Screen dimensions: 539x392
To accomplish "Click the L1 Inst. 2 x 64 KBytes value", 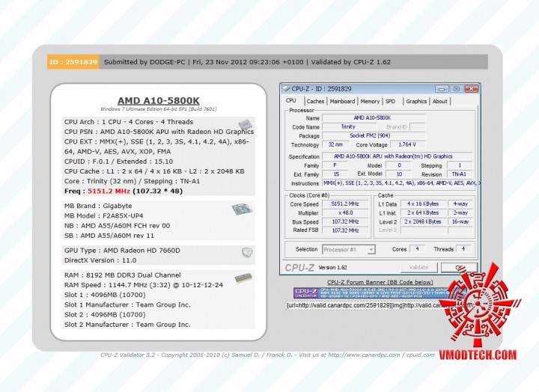I will pos(423,212).
